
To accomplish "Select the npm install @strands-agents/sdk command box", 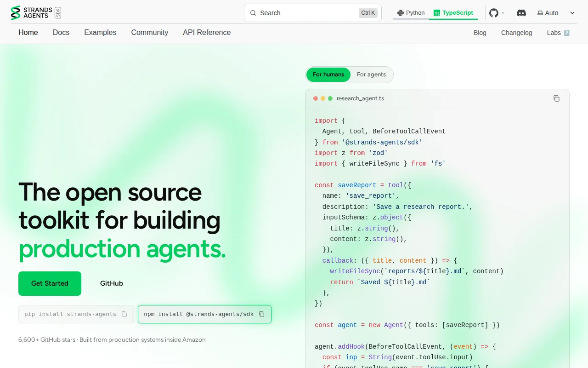I will (204, 314).
